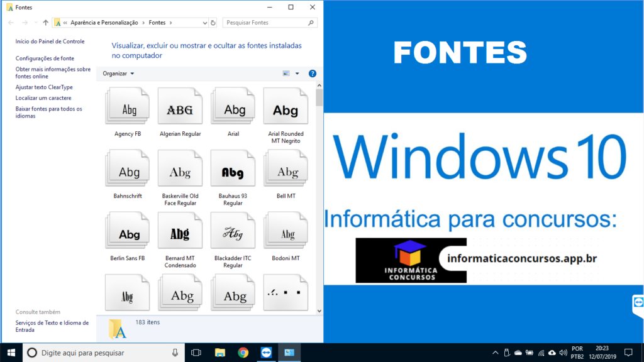
Task: Click the Chrome icon in taskbar
Action: (243, 353)
